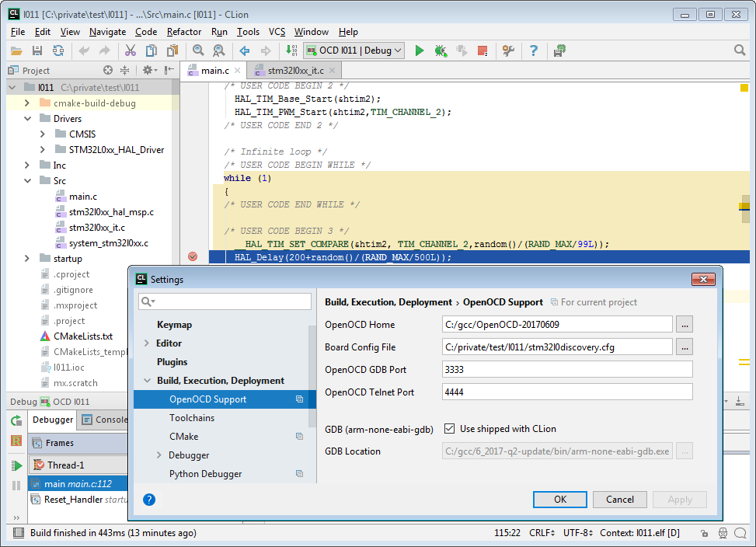Viewport: 756px width, 547px height.
Task: Open the Navigate menu
Action: click(x=107, y=32)
